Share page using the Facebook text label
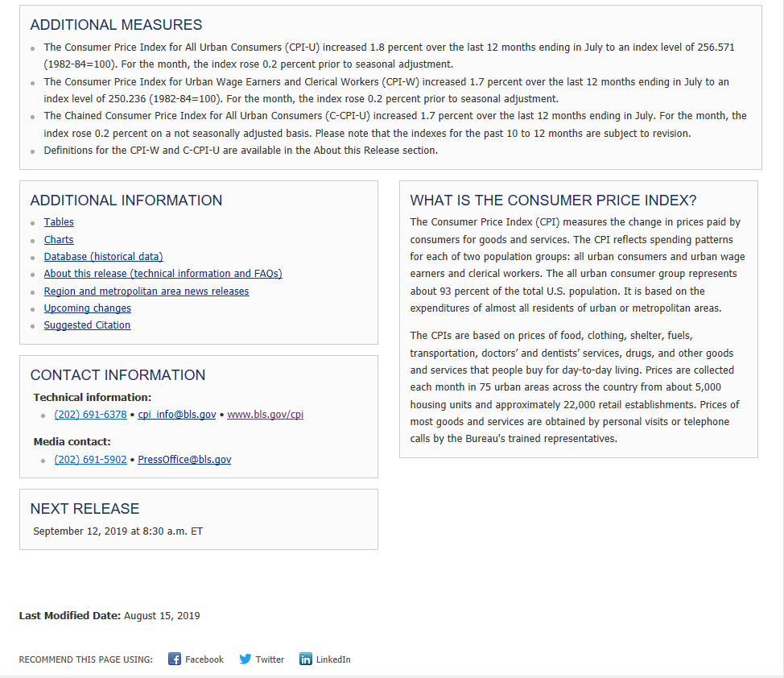This screenshot has width=784, height=678. [204, 659]
